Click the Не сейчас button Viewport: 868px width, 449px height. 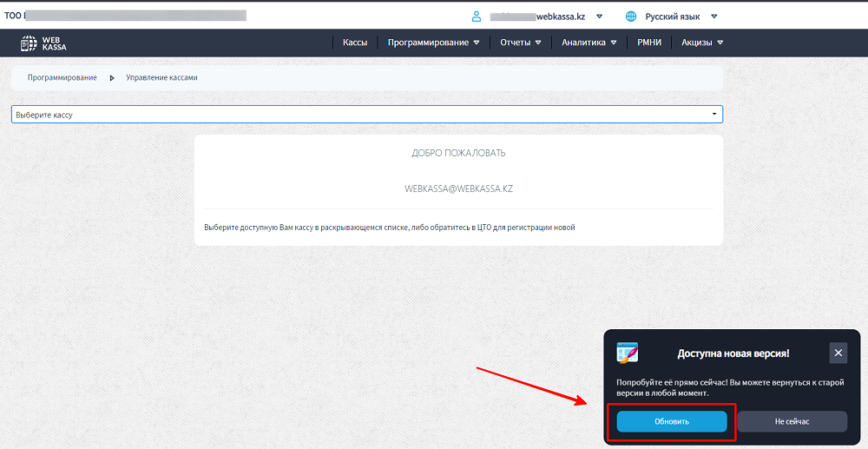792,421
